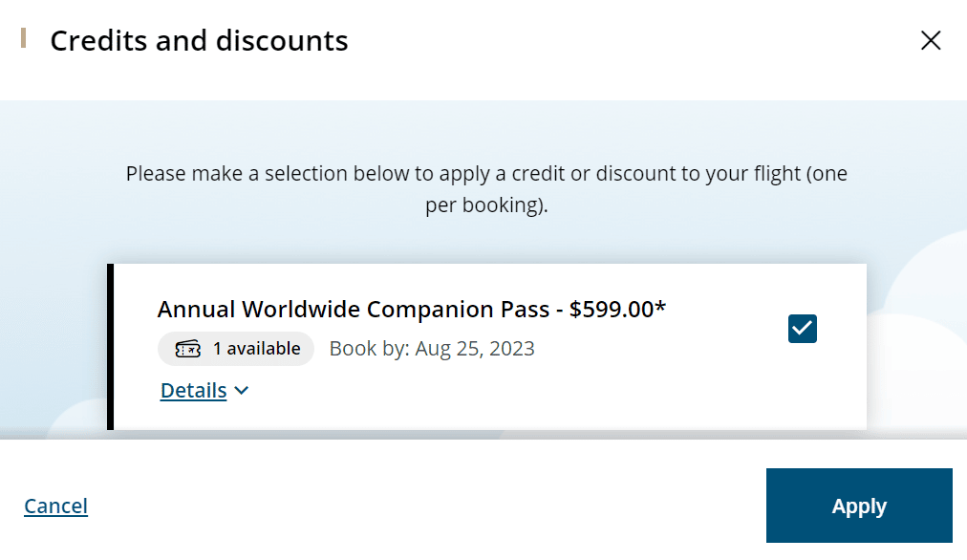967x560 pixels.
Task: Click the $599.00 price on the pass
Action: tap(611, 310)
